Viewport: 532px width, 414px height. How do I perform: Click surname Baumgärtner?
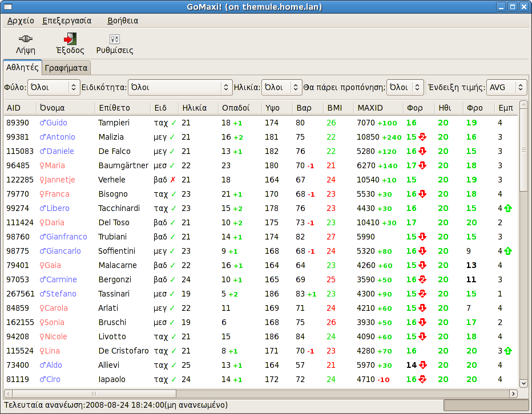coord(123,165)
